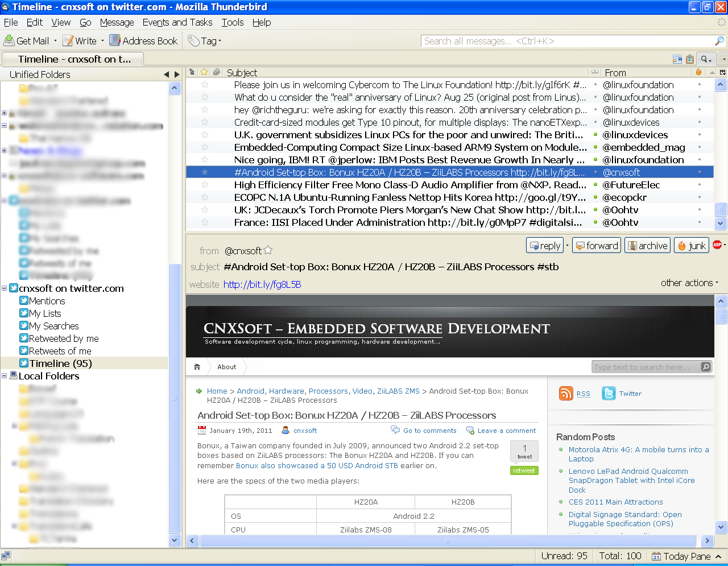Switch to next folder view arrow
The height and width of the screenshot is (566, 728).
pos(177,75)
